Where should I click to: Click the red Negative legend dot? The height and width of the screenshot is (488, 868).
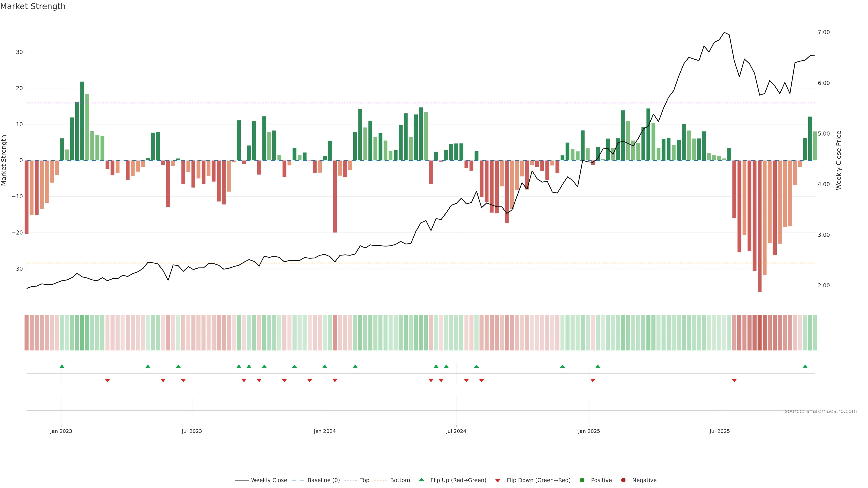coord(623,480)
